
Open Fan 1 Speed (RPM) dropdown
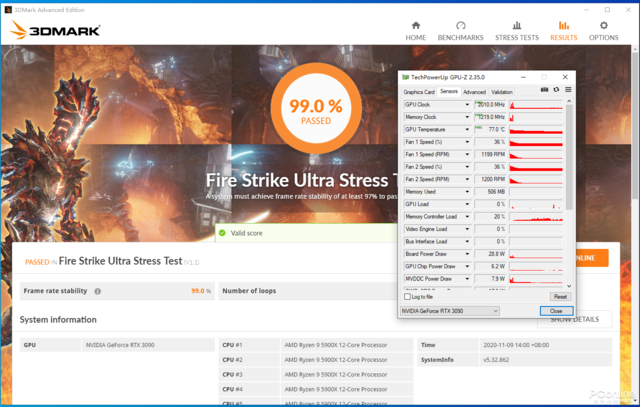[x=467, y=155]
